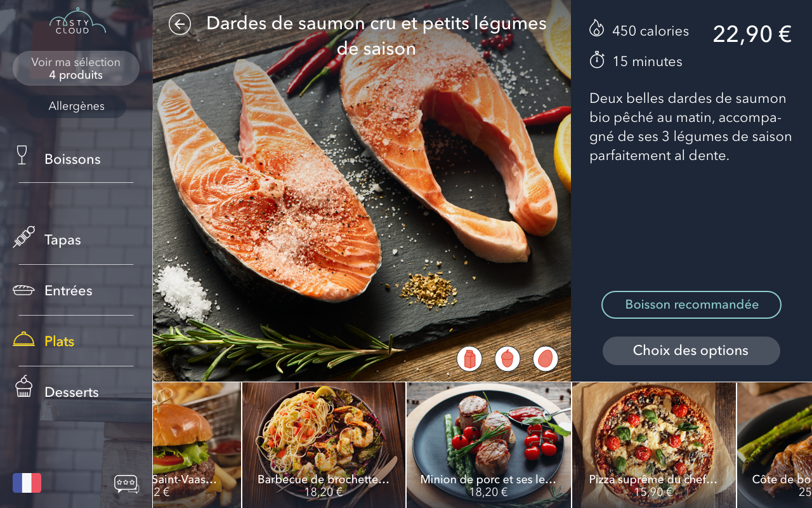Open the review chat bubble icon
The height and width of the screenshot is (508, 812).
pyautogui.click(x=126, y=484)
